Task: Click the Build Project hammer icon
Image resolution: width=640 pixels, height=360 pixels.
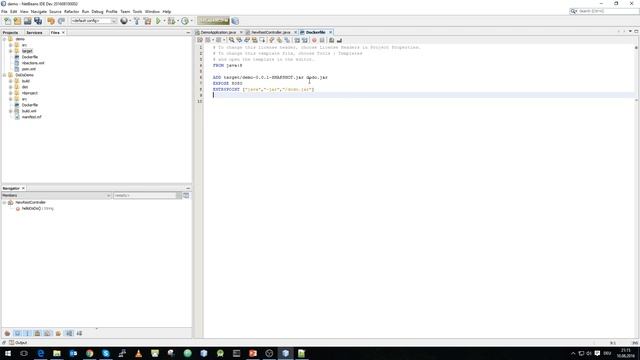Action: point(137,21)
